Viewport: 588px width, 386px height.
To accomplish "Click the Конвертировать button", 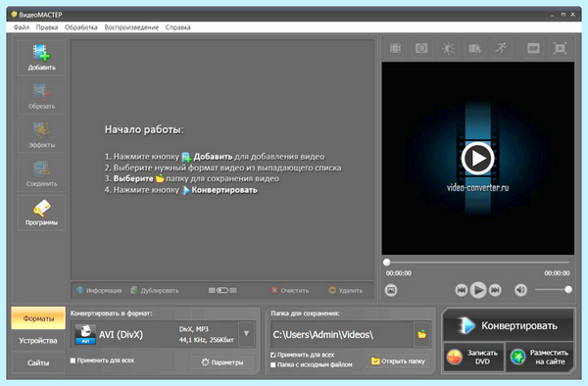I will (509, 325).
